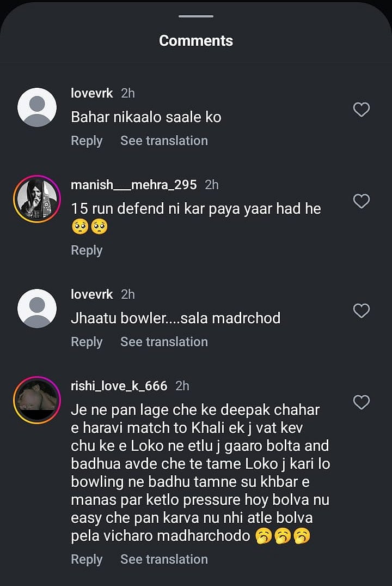Open manish___mehra_295's profile picture
This screenshot has width=392, height=586.
pos(37,199)
